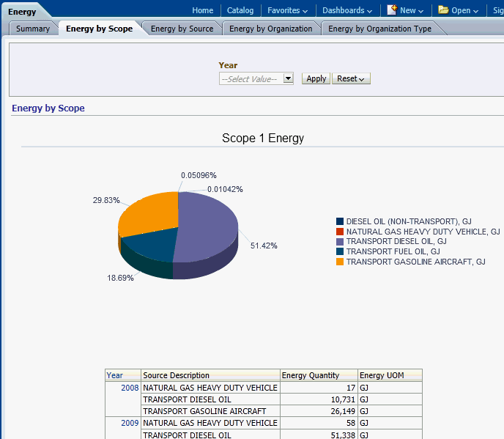The height and width of the screenshot is (439, 504).
Task: Click the 0.01042% pie label
Action: (225, 189)
